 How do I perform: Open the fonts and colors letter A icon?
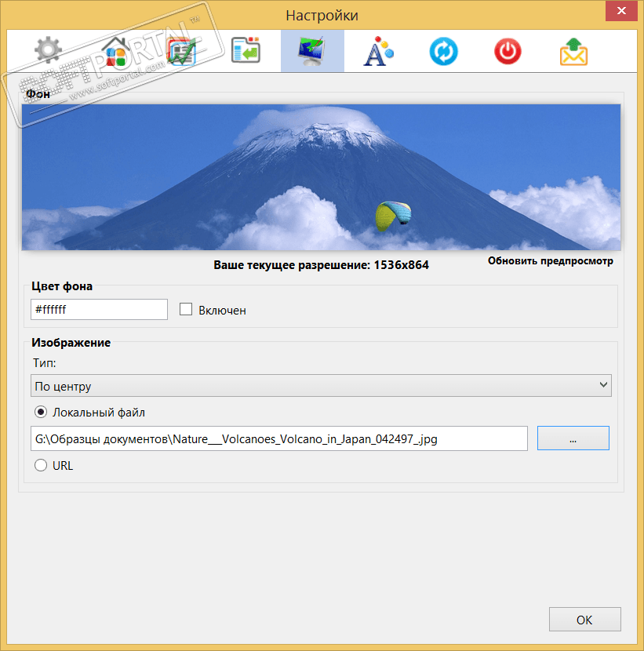click(x=378, y=51)
